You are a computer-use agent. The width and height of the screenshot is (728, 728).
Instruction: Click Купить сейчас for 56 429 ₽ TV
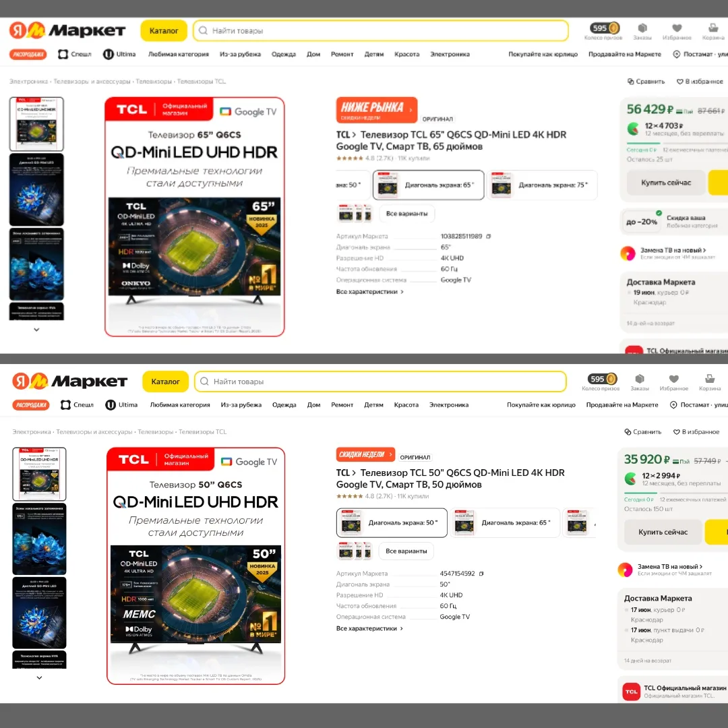pos(666,183)
